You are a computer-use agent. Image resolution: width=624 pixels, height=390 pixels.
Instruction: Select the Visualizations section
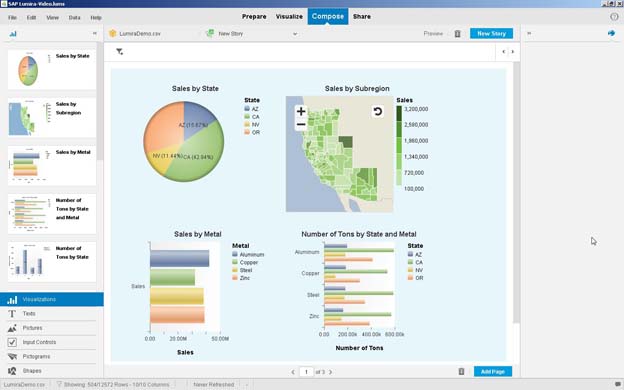pos(52,299)
